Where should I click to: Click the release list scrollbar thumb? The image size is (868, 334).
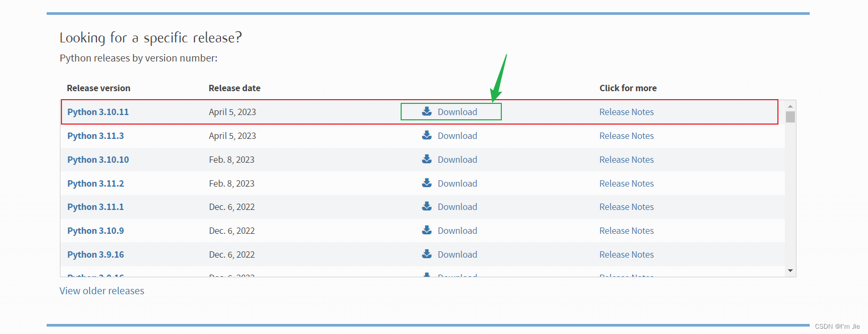(x=790, y=117)
